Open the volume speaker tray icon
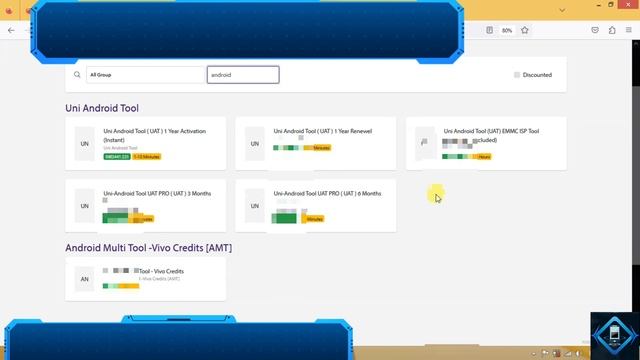The image size is (640, 360). click(x=578, y=353)
